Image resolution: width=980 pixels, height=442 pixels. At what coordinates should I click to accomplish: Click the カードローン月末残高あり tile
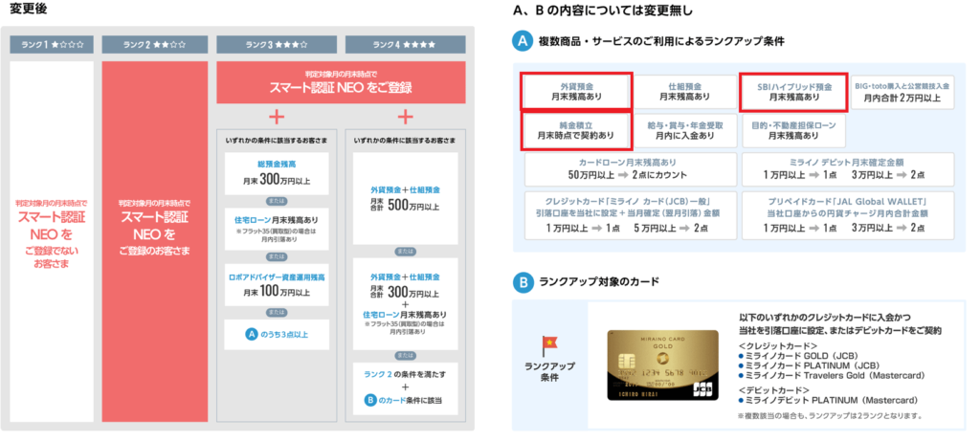(x=631, y=168)
